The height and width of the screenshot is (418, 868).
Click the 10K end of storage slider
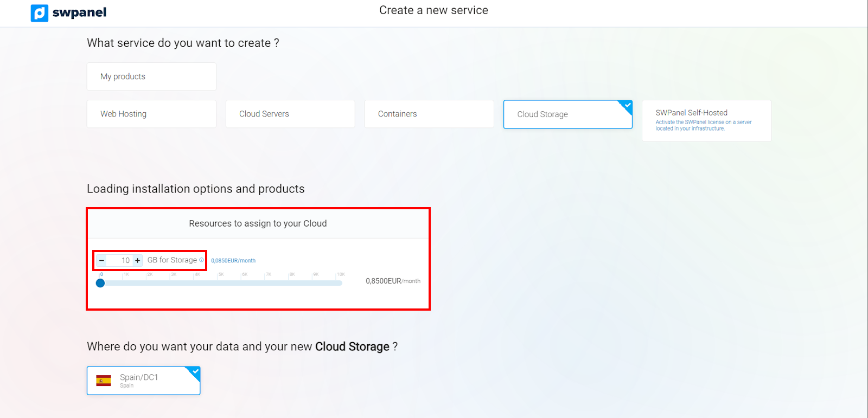(x=340, y=283)
